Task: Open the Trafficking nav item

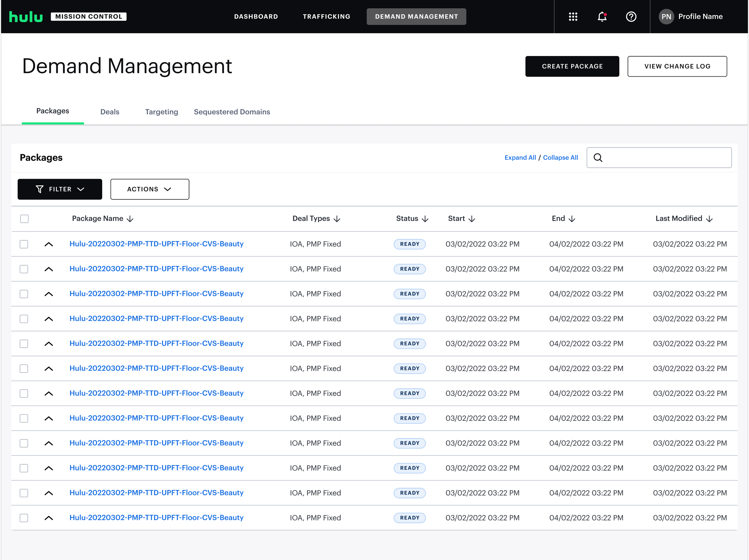Action: pyautogui.click(x=326, y=16)
